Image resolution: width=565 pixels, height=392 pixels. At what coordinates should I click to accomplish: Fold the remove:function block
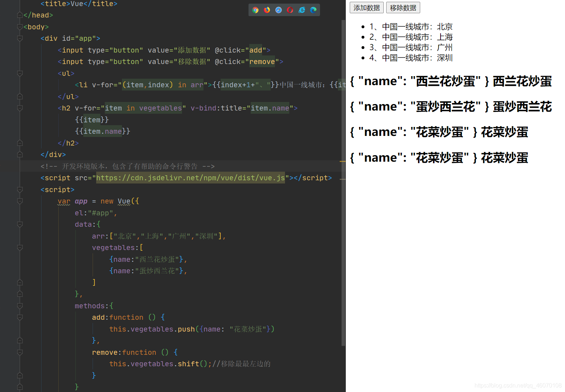coord(20,352)
